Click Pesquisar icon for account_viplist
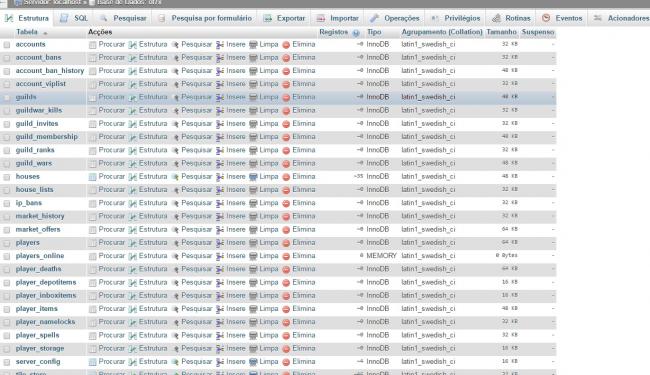The image size is (650, 375). click(175, 85)
